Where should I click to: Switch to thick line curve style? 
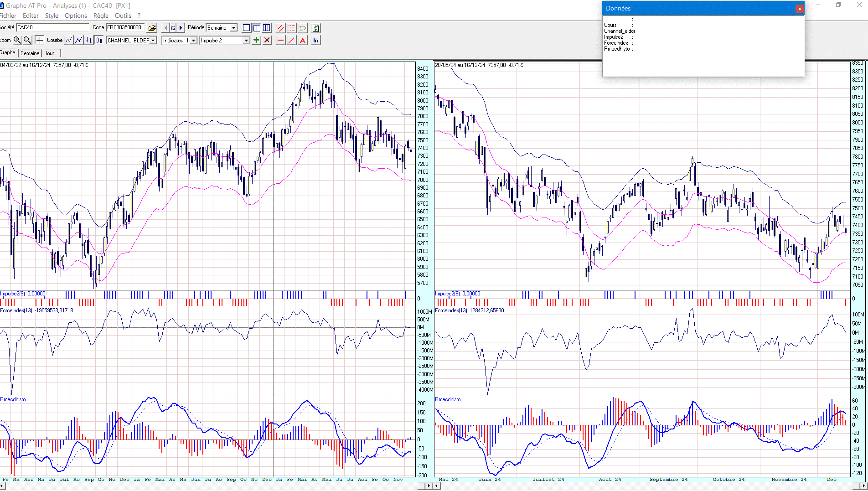pos(79,40)
